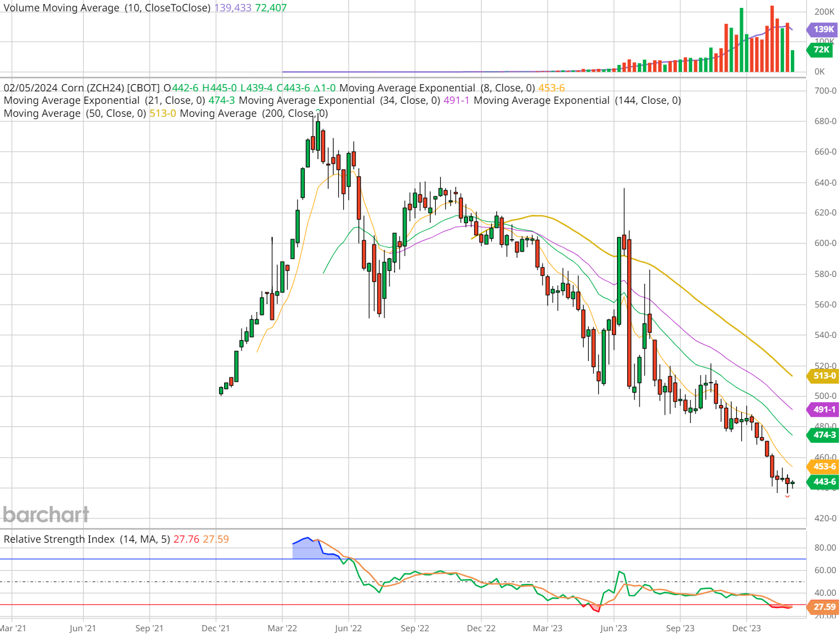Click the 453-6 value in the legend row

point(552,88)
